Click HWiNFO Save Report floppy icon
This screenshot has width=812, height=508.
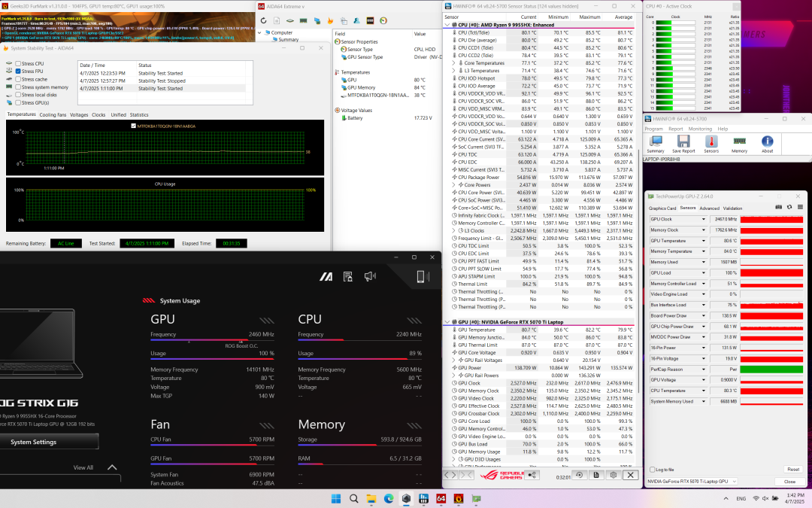683,144
